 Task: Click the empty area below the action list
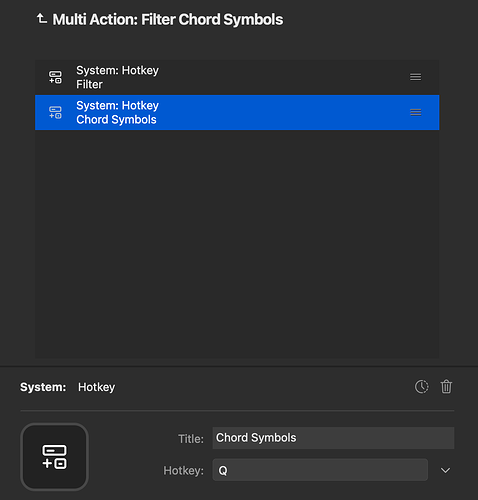pyautogui.click(x=237, y=243)
